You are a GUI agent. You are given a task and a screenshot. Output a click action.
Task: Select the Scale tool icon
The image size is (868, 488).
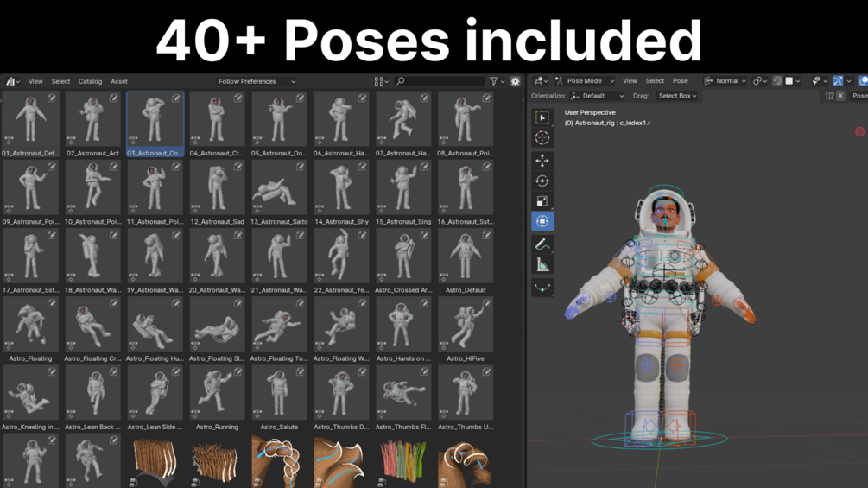[x=542, y=201]
